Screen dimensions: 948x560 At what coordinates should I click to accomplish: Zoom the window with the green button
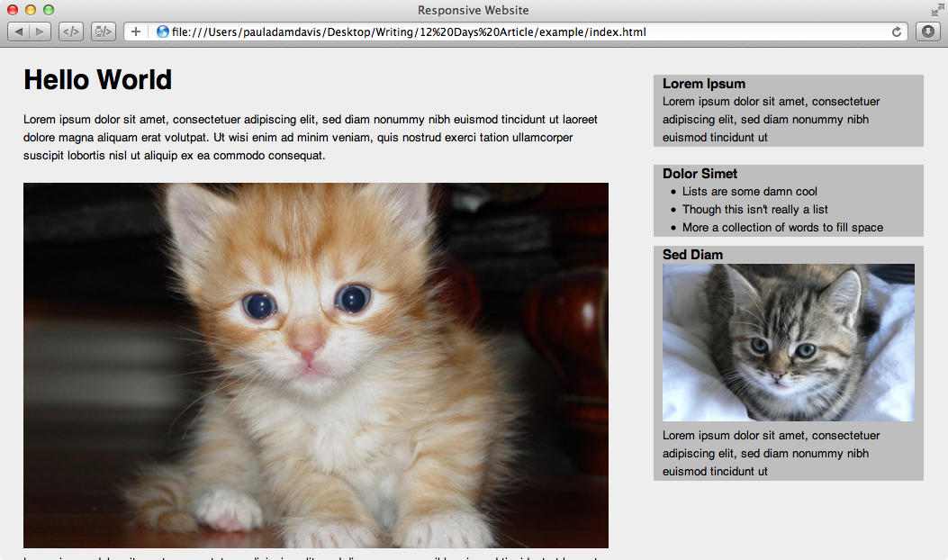49,10
